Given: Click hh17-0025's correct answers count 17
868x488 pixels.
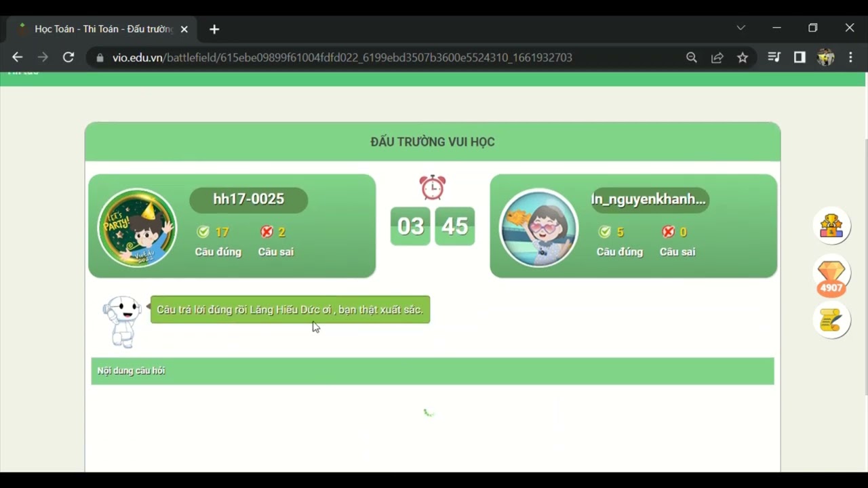Looking at the screenshot, I should point(222,232).
